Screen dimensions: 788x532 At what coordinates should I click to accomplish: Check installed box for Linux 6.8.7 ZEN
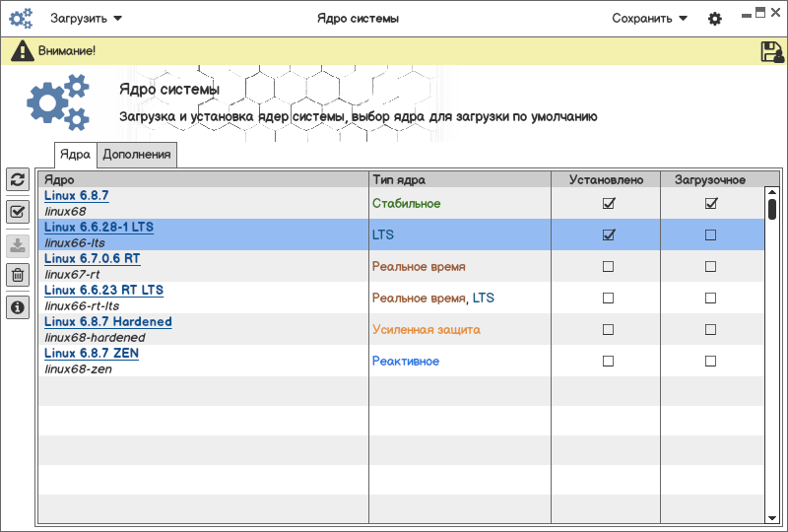pos(608,362)
